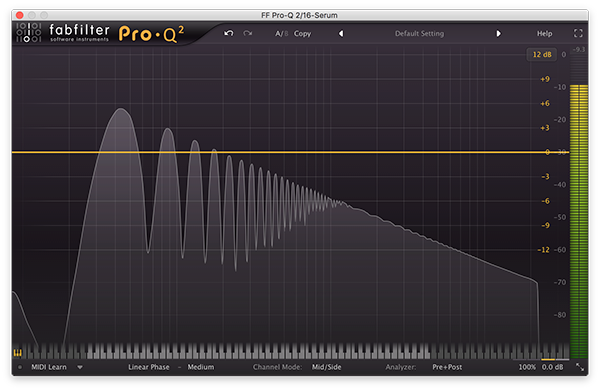This screenshot has width=600, height=390.
Task: Toggle the A/B comparison state
Action: (x=282, y=34)
